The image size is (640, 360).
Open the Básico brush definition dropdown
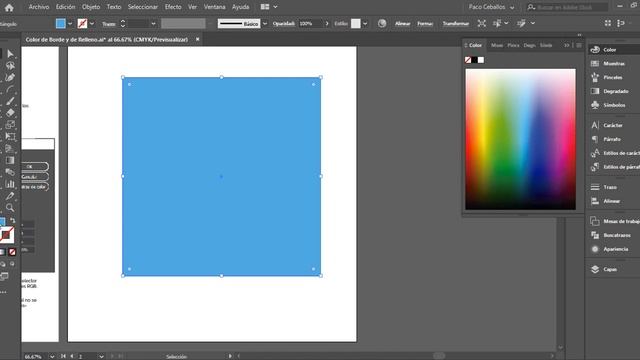(265, 24)
